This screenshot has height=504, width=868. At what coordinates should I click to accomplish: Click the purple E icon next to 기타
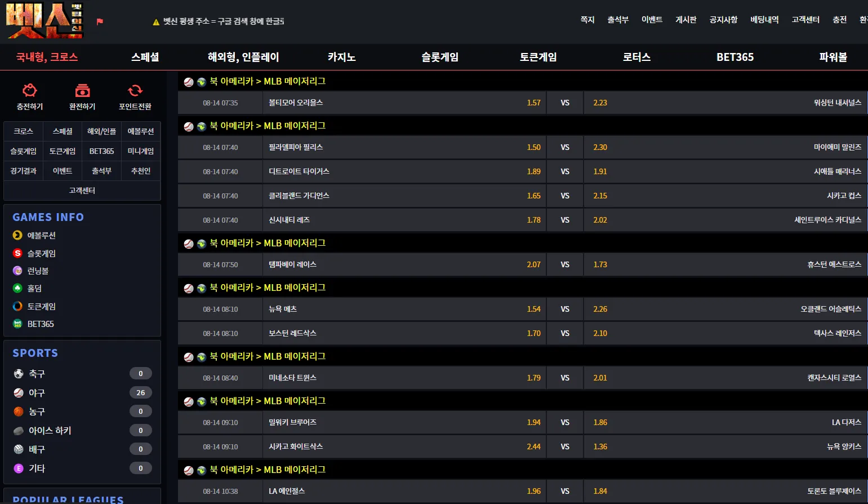19,468
